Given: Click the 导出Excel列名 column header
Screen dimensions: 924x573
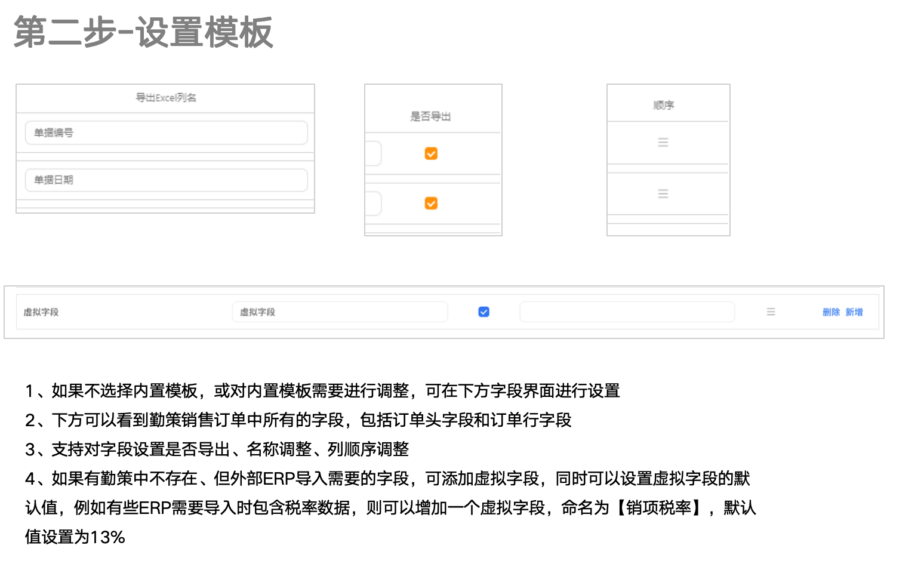Looking at the screenshot, I should tap(166, 98).
